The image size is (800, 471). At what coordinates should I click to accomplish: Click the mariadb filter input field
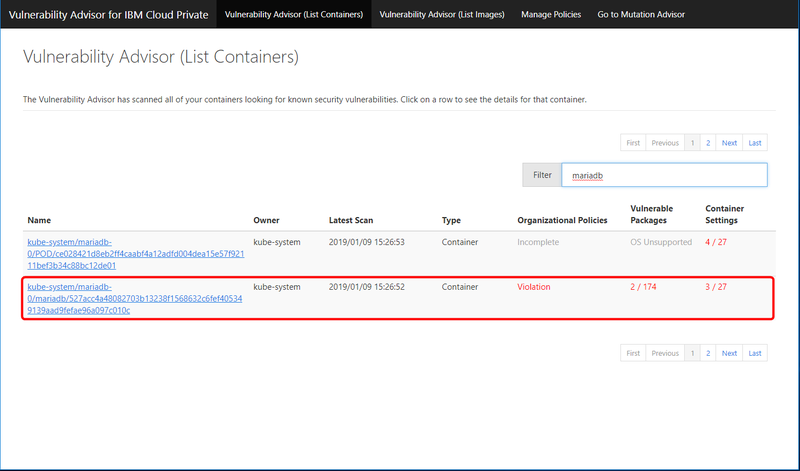(664, 175)
